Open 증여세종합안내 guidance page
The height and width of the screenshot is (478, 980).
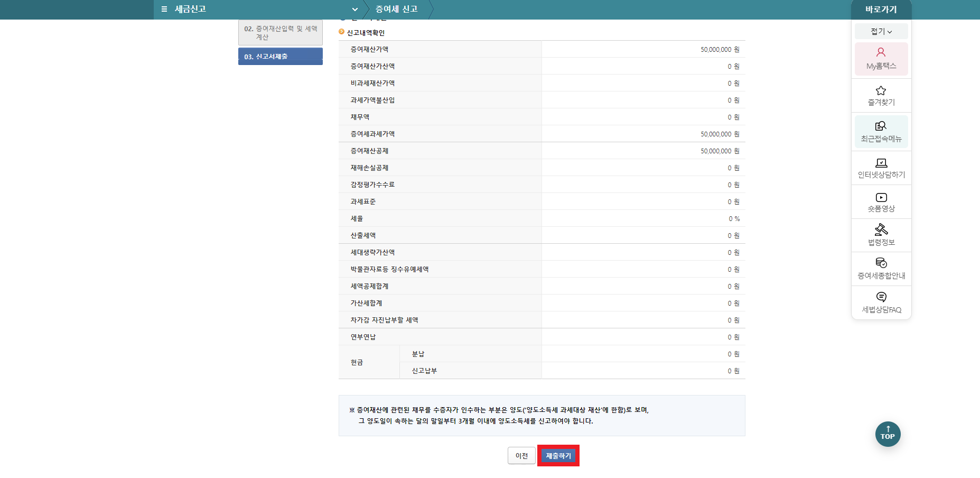pos(880,269)
